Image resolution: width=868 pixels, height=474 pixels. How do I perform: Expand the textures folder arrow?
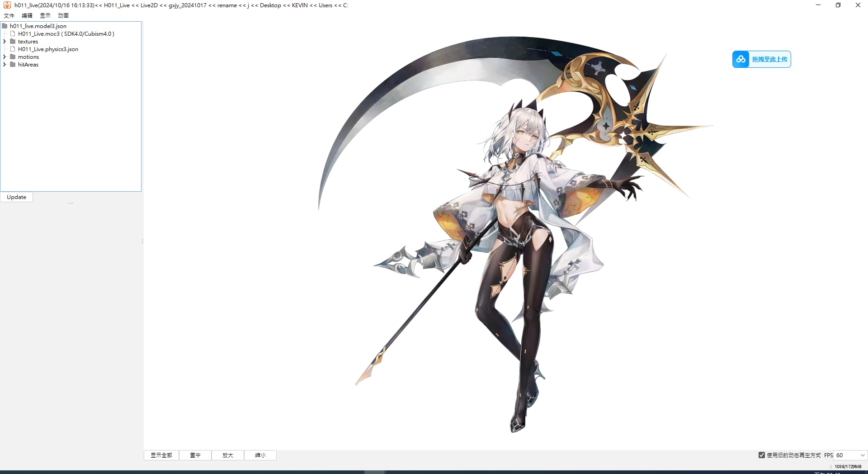(x=5, y=41)
